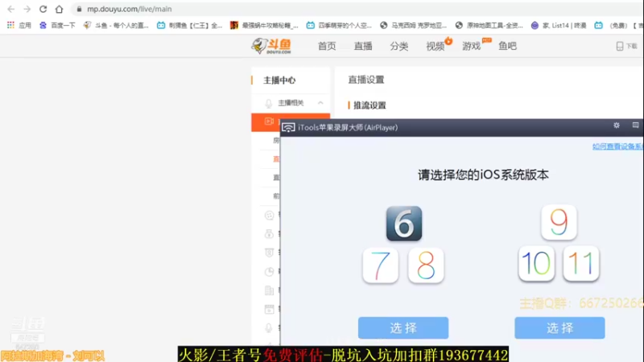Open 如何查看设备系 help link
Viewport: 644px width, 362px height.
click(617, 146)
